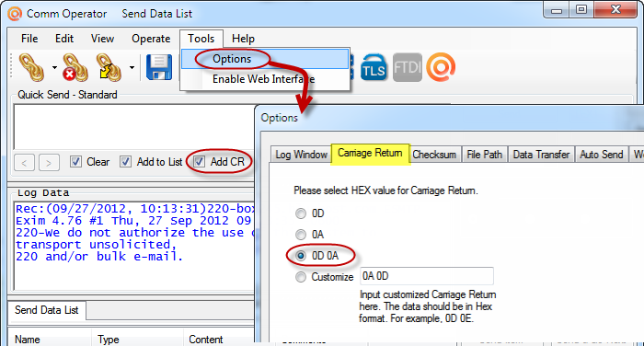Click the chain icon with yellow lightning

[x=109, y=67]
